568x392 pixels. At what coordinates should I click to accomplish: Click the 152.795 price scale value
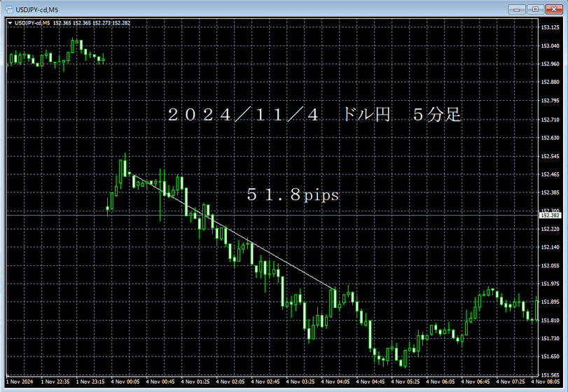550,101
